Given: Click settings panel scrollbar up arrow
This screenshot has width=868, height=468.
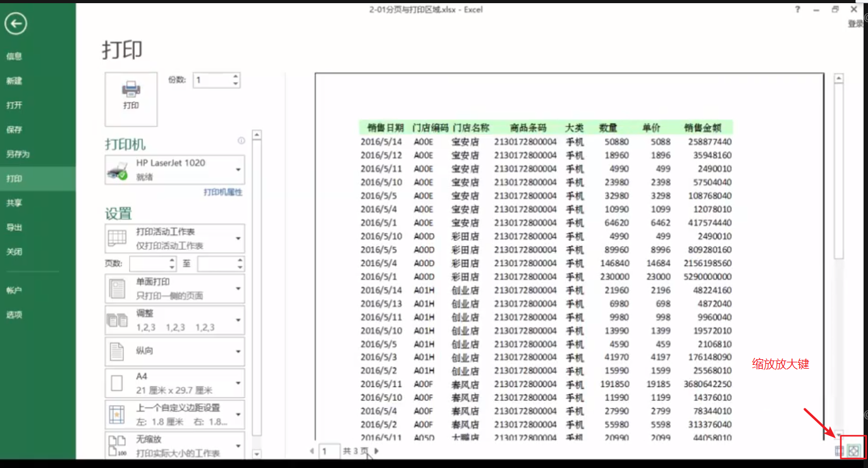Looking at the screenshot, I should click(x=257, y=135).
